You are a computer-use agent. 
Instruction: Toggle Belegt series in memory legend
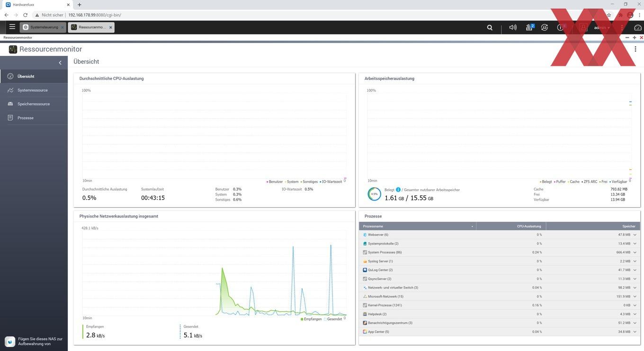pyautogui.click(x=546, y=182)
